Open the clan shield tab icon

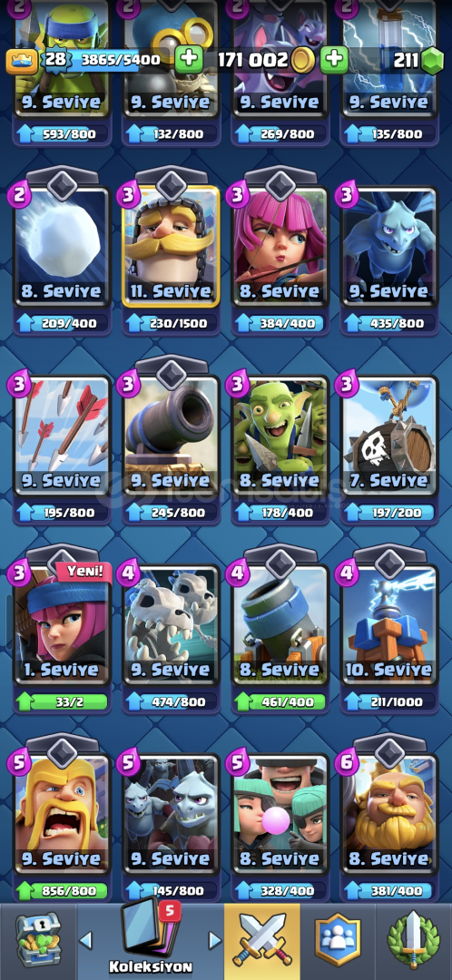click(x=338, y=941)
